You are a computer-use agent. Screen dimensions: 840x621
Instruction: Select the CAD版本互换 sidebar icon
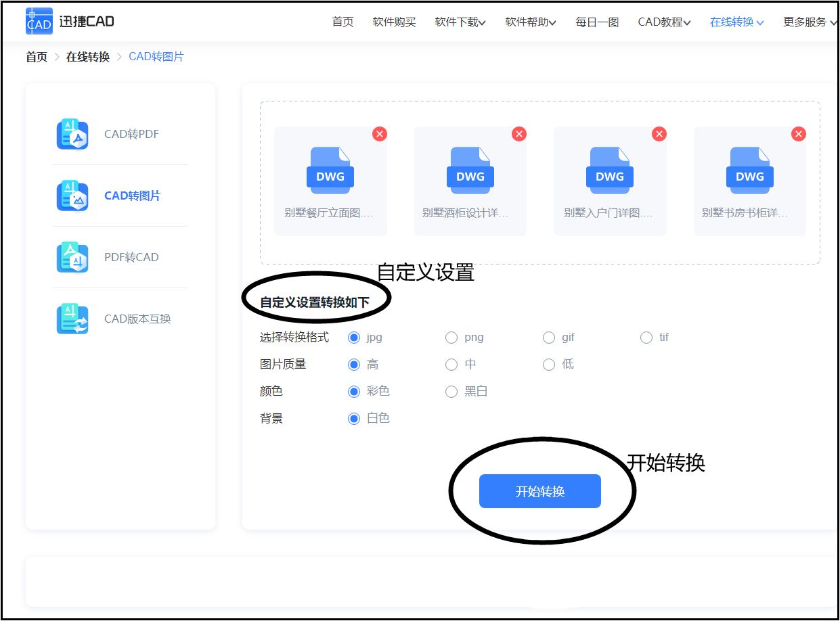(x=71, y=318)
